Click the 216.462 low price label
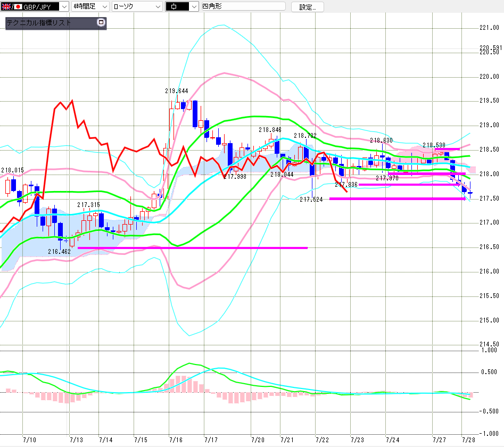Screen dimensions: 504x447 point(59,252)
